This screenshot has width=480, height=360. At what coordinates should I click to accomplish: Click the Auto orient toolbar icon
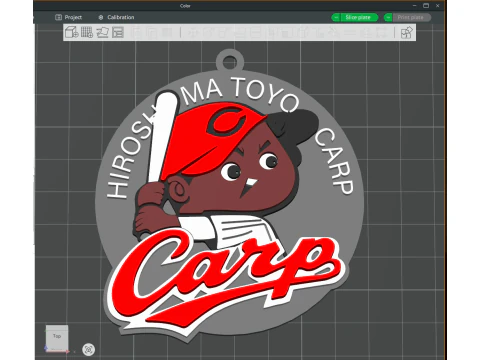[103, 32]
